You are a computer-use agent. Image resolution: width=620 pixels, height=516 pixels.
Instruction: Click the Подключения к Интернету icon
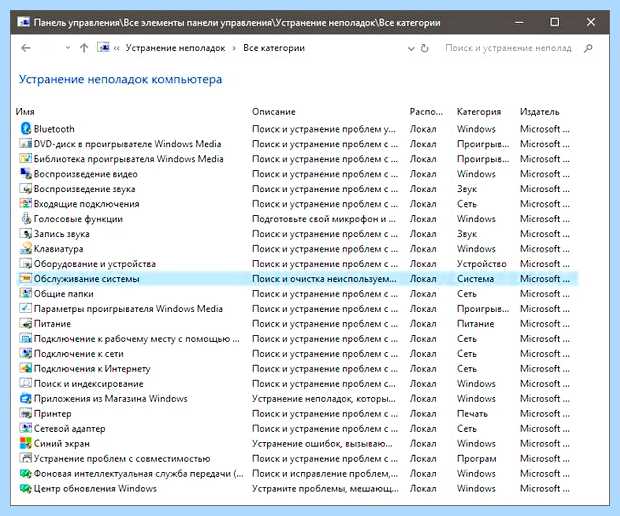(26, 369)
